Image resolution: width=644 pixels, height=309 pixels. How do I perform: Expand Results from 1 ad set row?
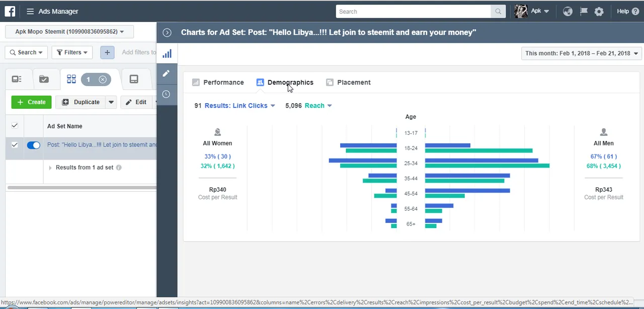pyautogui.click(x=50, y=168)
